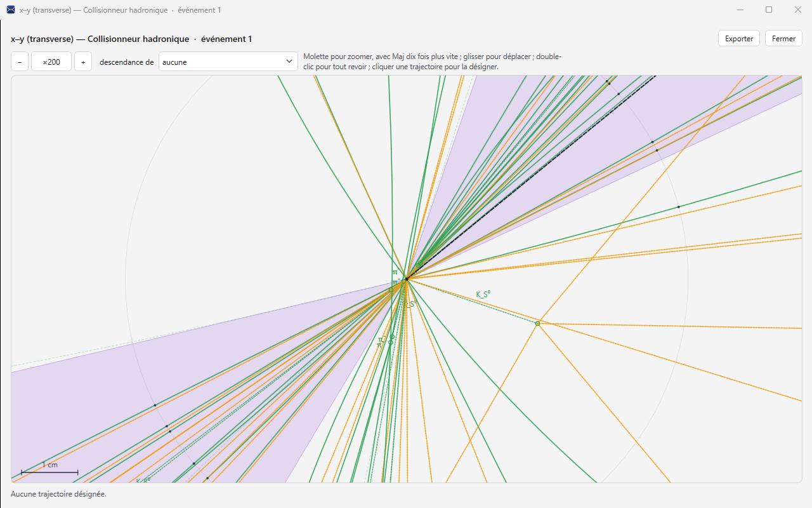Close the view with the Fermer button
This screenshot has width=812, height=508.
pos(784,39)
